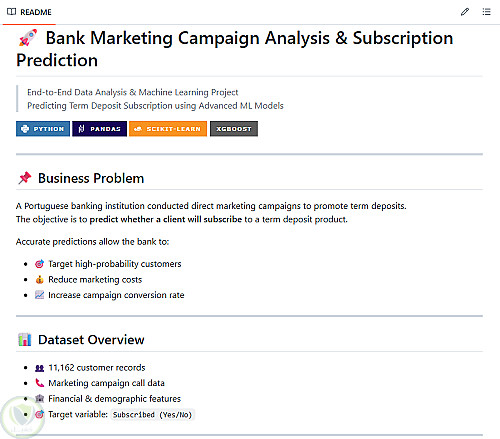The height and width of the screenshot is (439, 500).
Task: Click the Python badge
Action: tap(43, 129)
